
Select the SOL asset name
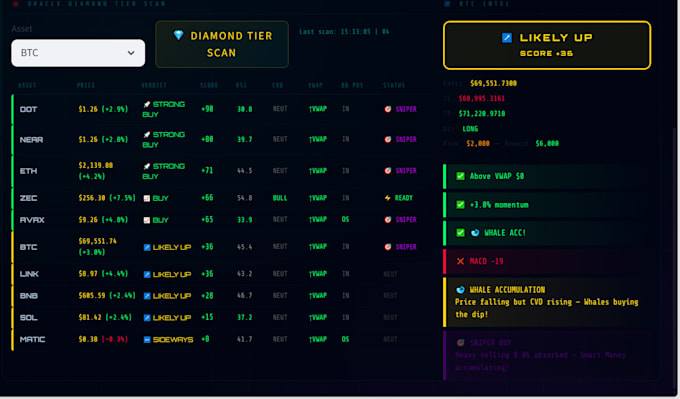tap(28, 318)
